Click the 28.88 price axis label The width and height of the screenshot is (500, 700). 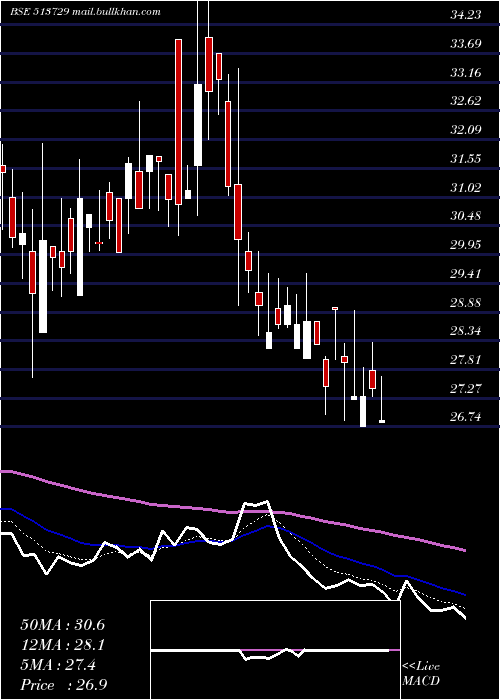pyautogui.click(x=466, y=302)
